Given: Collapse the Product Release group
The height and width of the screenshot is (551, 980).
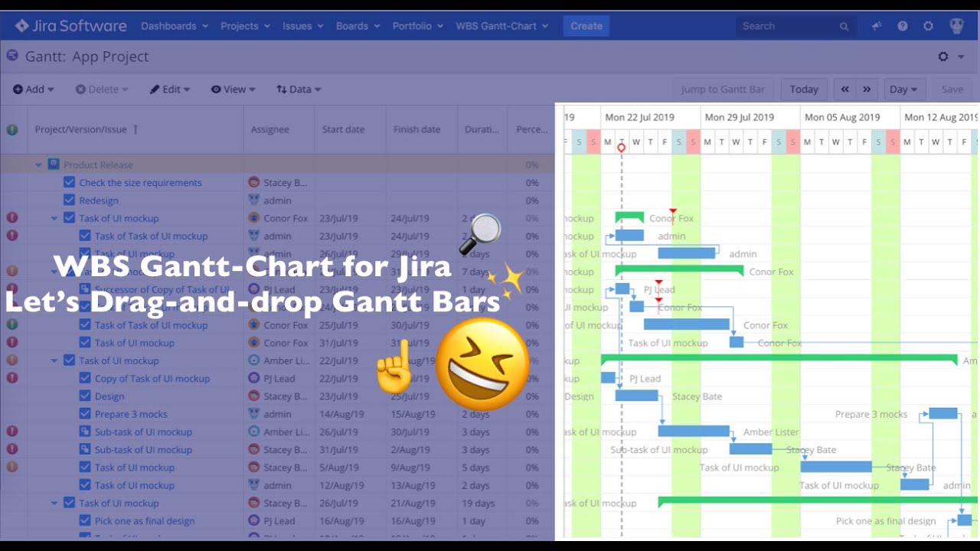Looking at the screenshot, I should (38, 165).
